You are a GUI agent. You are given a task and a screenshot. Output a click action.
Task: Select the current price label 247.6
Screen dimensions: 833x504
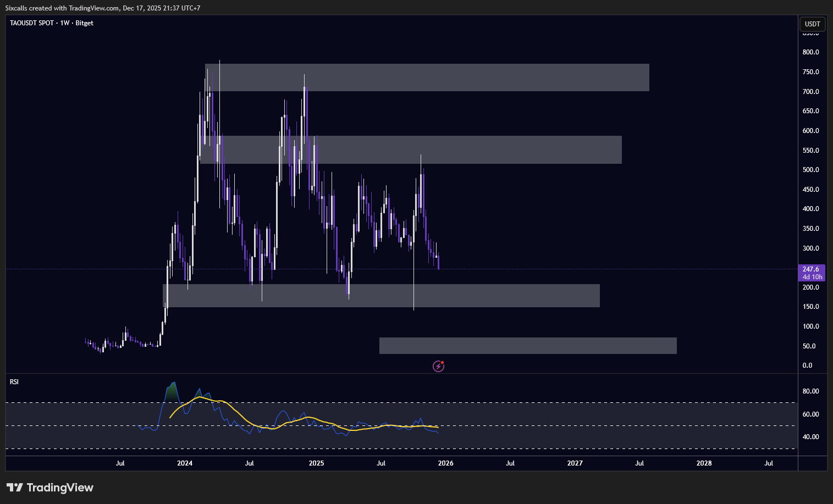810,269
